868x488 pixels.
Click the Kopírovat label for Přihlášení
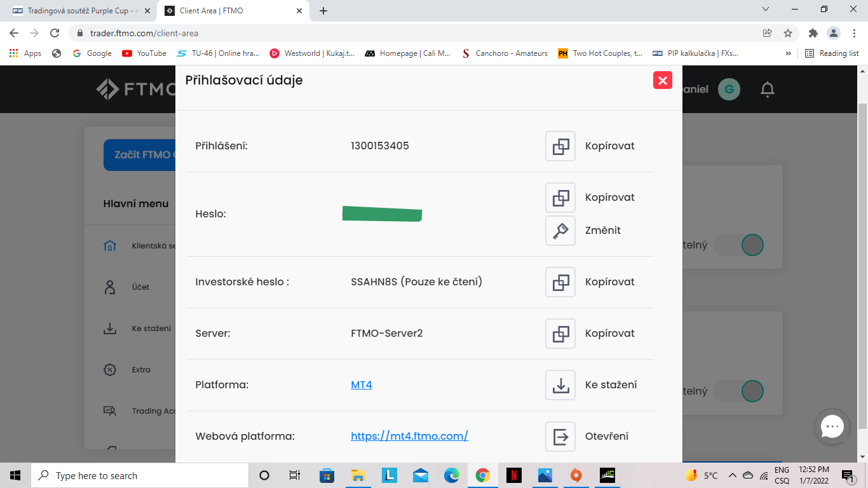[x=610, y=146]
